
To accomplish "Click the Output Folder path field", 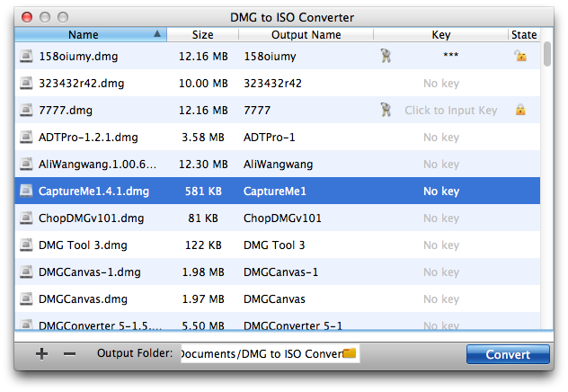I will [261, 354].
